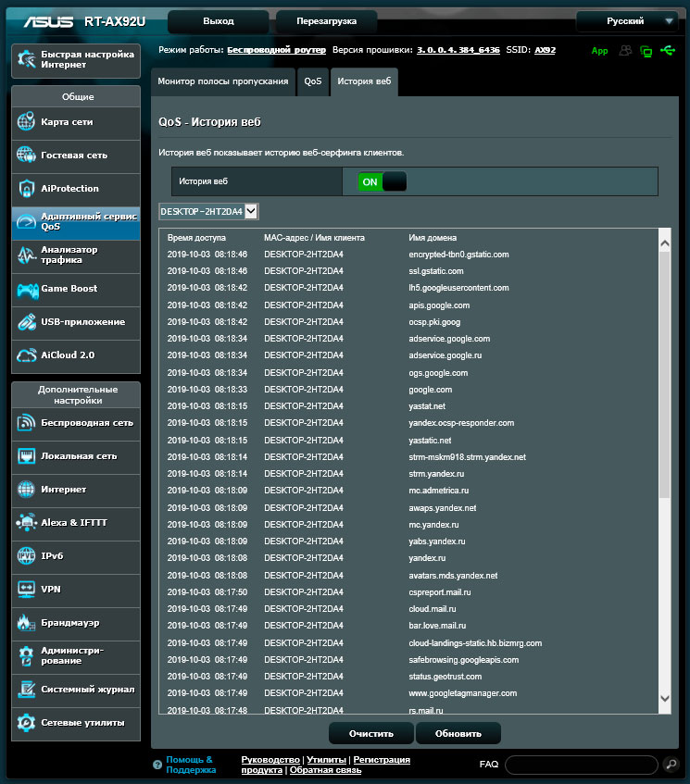Screen dimensions: 690x784
Task: Click Помощь & Поддержка link
Action: click(191, 765)
